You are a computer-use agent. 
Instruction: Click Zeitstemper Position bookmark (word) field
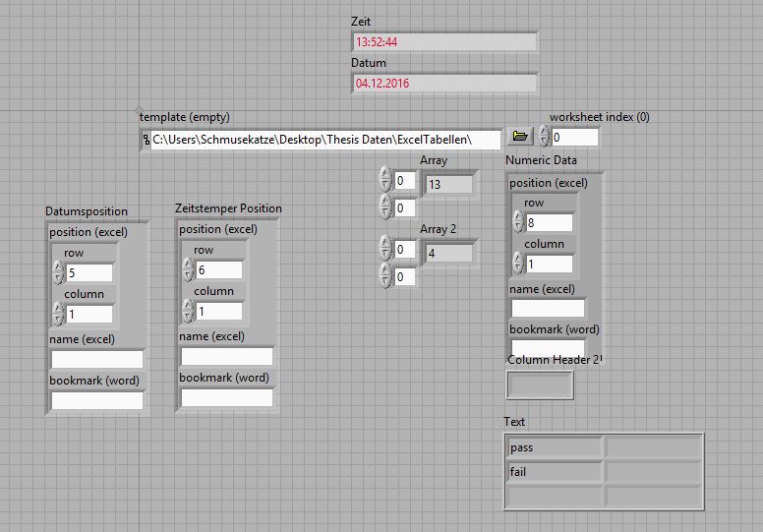(227, 397)
